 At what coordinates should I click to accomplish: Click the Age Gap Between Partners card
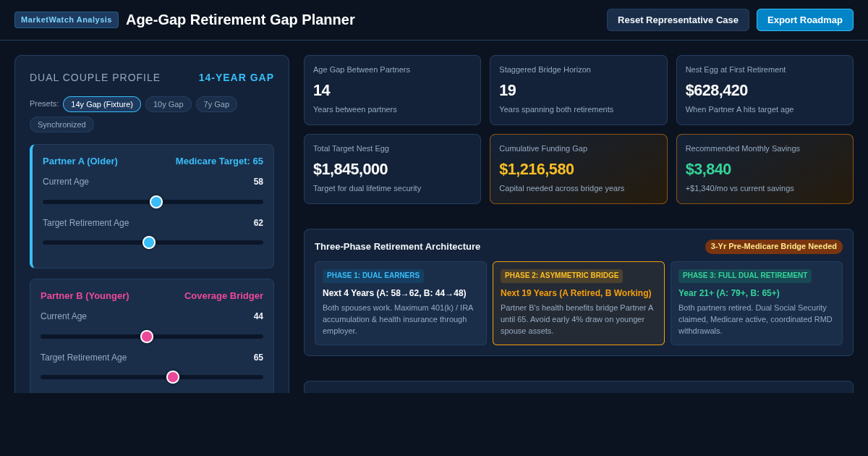(392, 90)
